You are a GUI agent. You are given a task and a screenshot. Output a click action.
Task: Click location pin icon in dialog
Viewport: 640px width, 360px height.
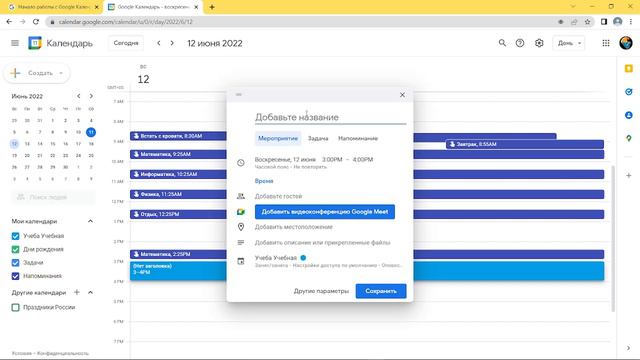click(241, 227)
